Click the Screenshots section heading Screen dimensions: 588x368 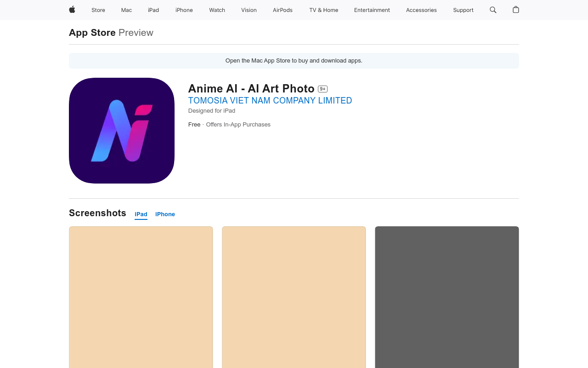pyautogui.click(x=97, y=213)
